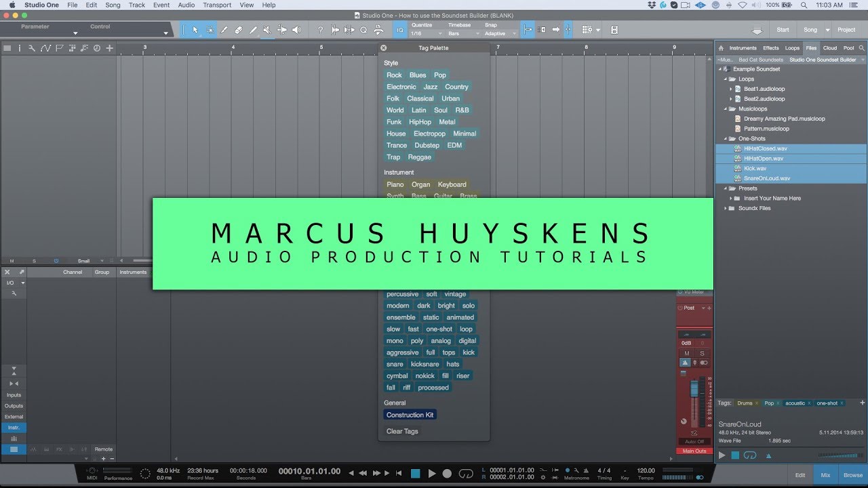Image resolution: width=868 pixels, height=488 pixels.
Task: Click the question mark help icon
Action: click(320, 30)
